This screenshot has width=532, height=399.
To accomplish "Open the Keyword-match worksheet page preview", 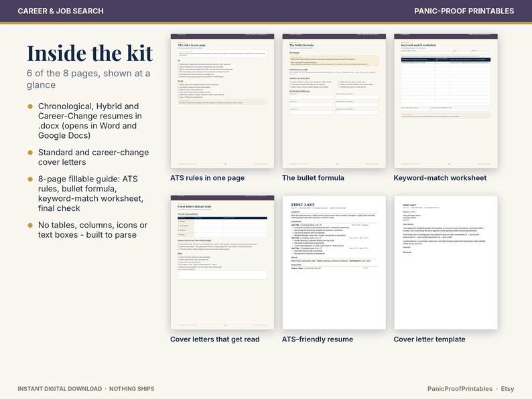I will pos(446,100).
